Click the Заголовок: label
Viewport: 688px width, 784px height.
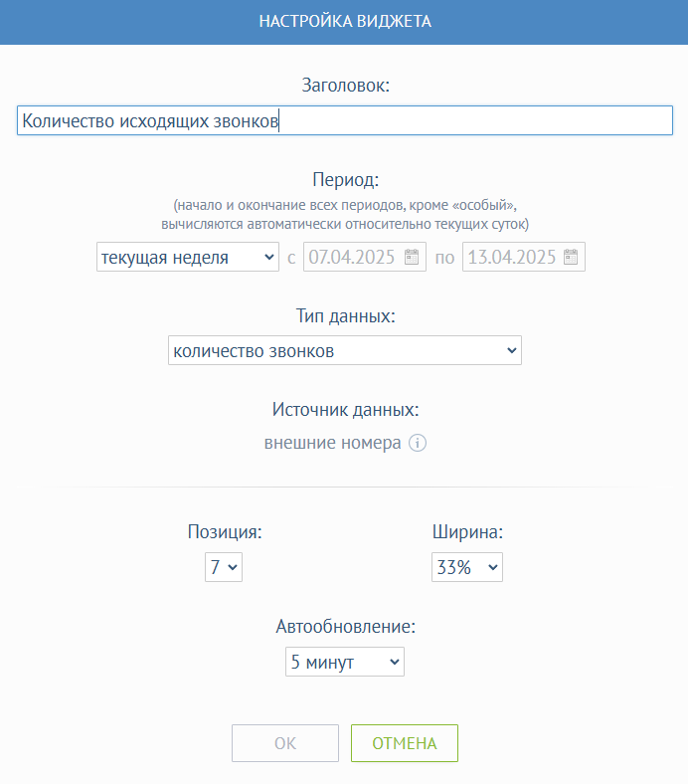(x=346, y=86)
